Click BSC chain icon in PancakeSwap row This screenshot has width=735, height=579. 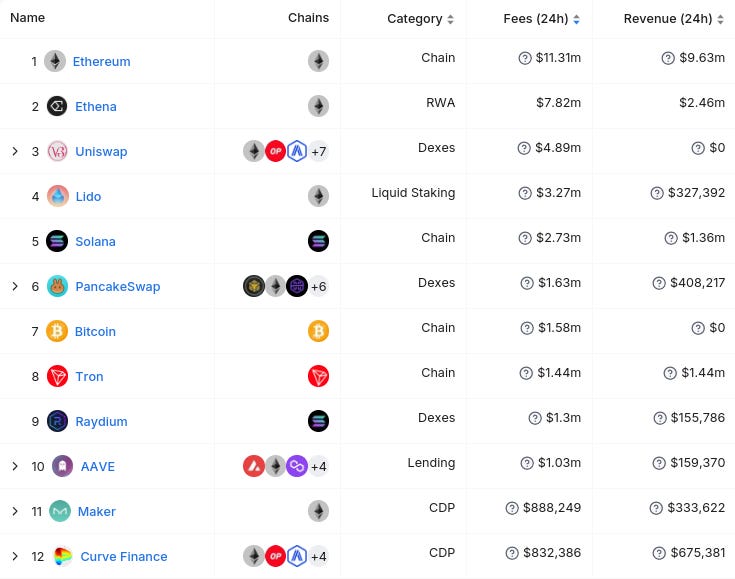pyautogui.click(x=254, y=286)
